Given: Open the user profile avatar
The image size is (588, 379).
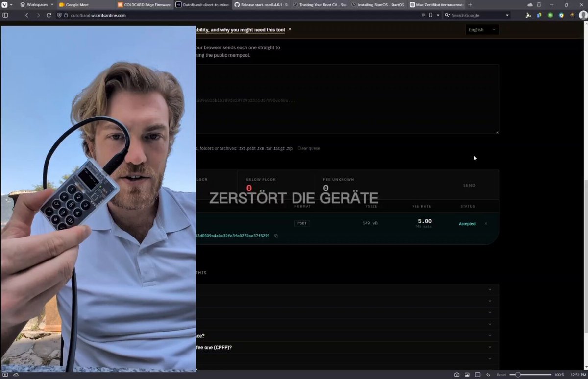Looking at the screenshot, I should (583, 15).
